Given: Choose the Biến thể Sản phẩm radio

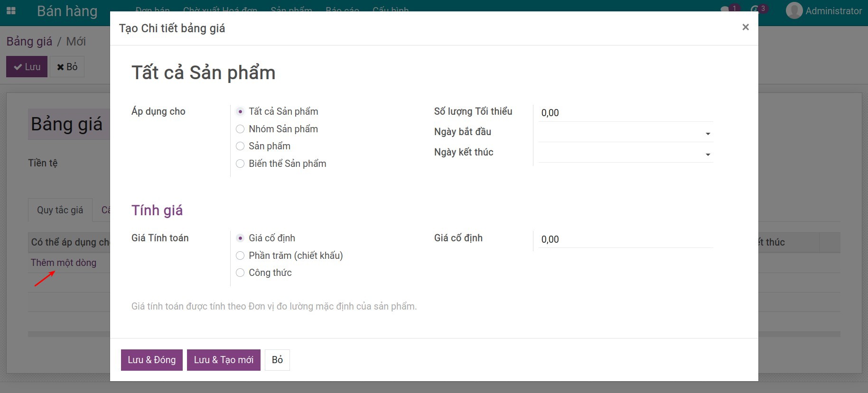Looking at the screenshot, I should point(240,164).
